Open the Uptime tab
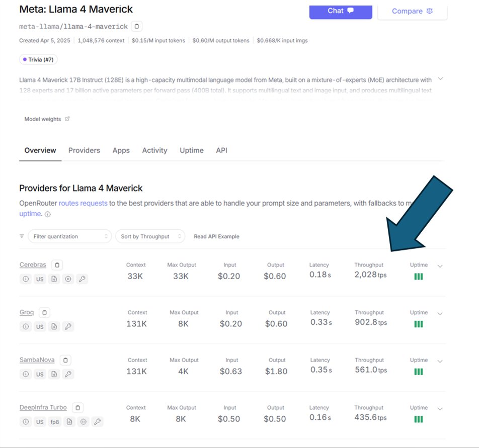 tap(192, 150)
